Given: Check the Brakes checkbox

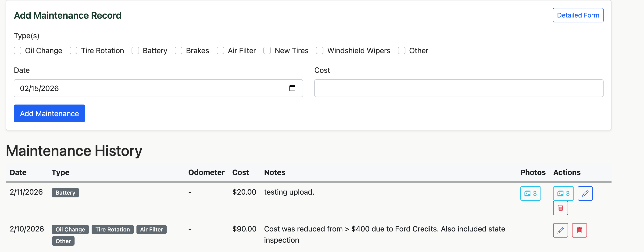Looking at the screenshot, I should click(x=179, y=50).
